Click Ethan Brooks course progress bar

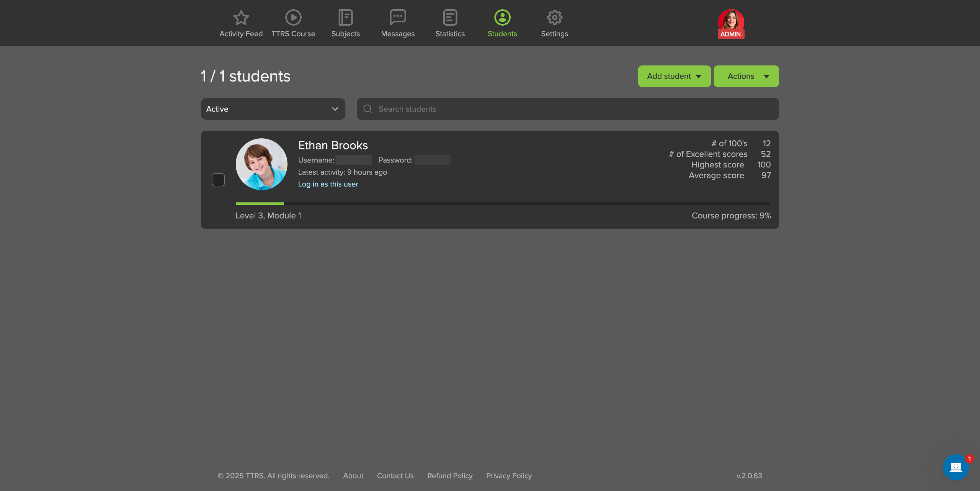[x=503, y=204]
